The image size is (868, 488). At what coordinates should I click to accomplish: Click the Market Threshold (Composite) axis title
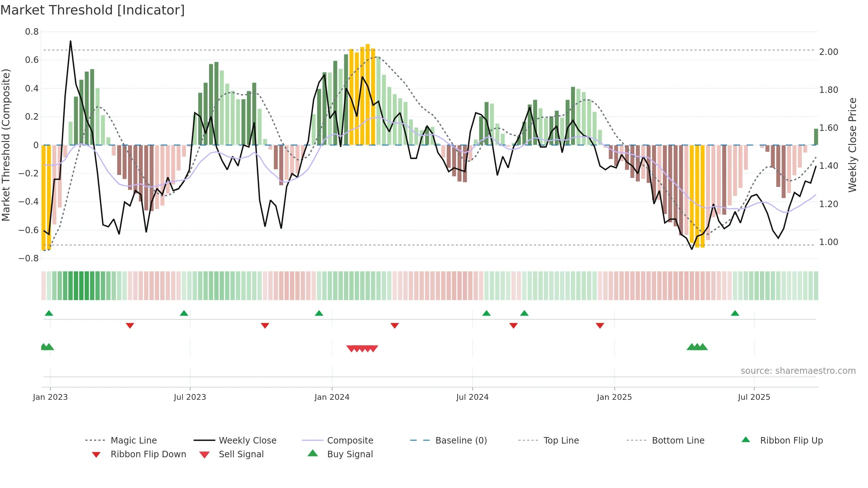point(6,145)
